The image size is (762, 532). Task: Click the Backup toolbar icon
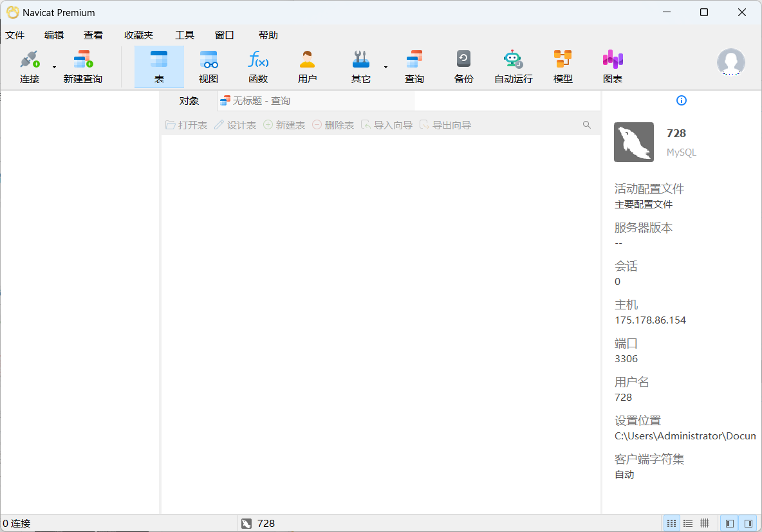point(463,67)
